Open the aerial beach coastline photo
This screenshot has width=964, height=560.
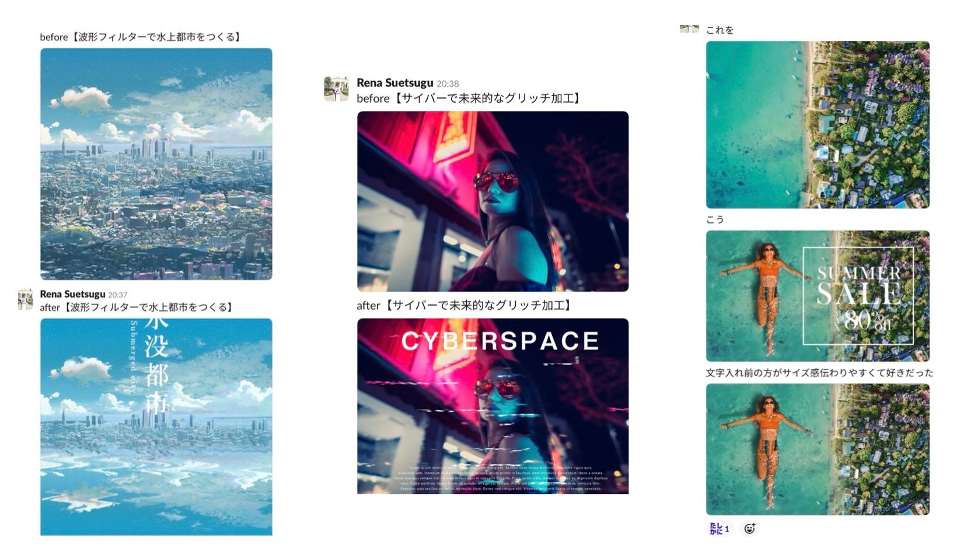(x=818, y=125)
